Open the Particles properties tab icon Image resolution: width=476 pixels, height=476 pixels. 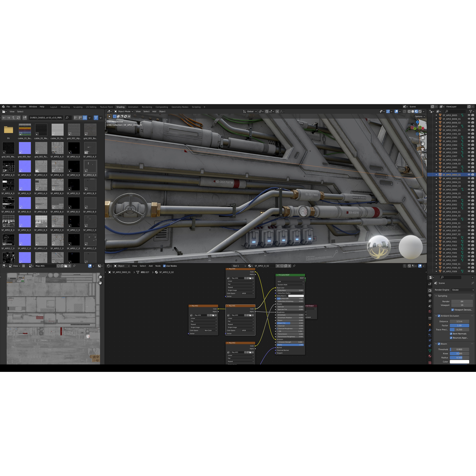(x=430, y=335)
